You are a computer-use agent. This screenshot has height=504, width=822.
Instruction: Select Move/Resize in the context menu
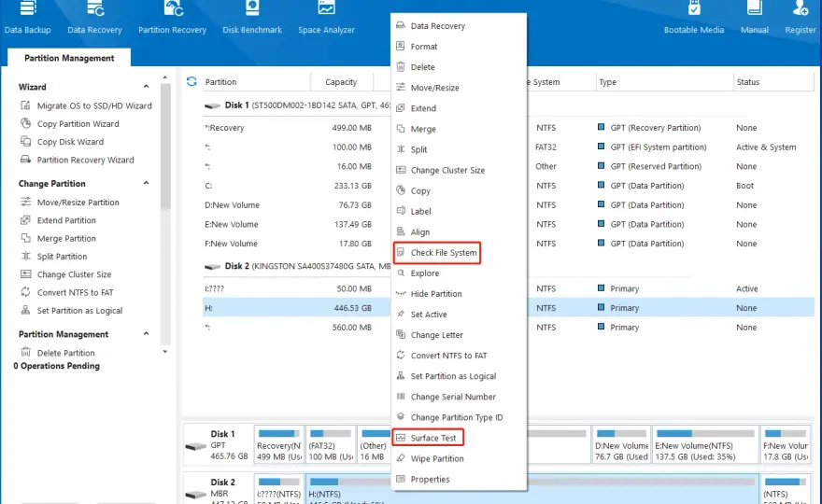(459, 88)
